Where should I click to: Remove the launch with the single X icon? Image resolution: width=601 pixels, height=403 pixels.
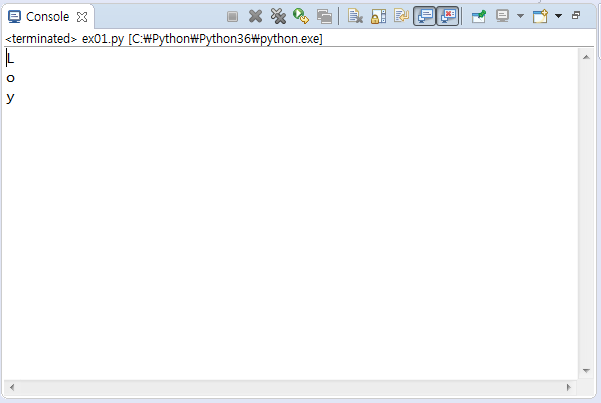[255, 16]
